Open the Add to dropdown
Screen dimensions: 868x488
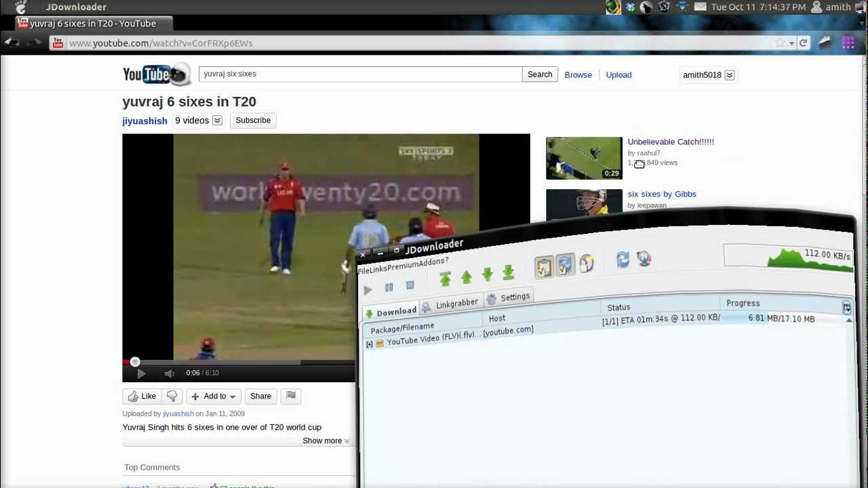click(x=213, y=396)
